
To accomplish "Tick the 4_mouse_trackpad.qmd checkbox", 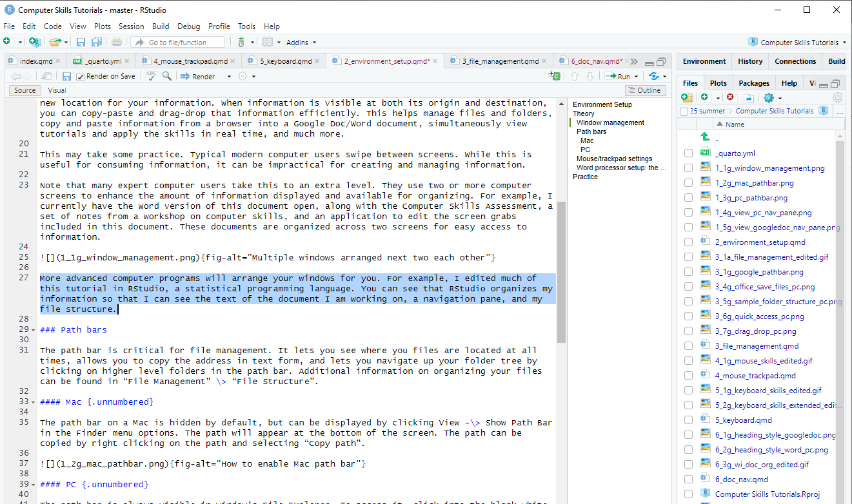I will [x=688, y=376].
